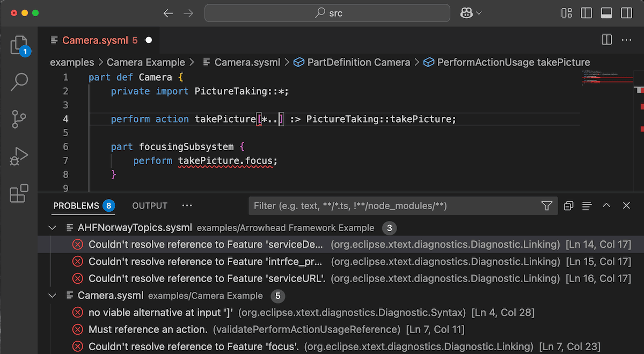Click error count badge 5 for Camera.sysml
This screenshot has height=354, width=644.
tap(278, 296)
